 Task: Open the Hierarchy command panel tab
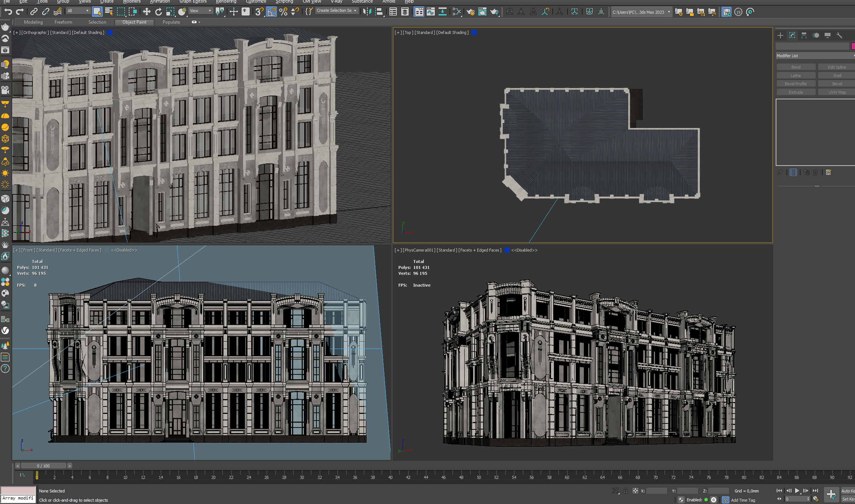[x=804, y=35]
